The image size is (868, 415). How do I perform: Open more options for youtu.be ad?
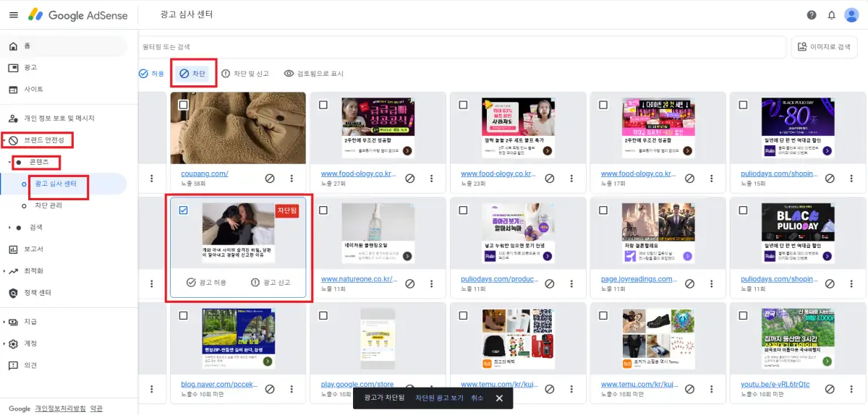pyautogui.click(x=851, y=389)
